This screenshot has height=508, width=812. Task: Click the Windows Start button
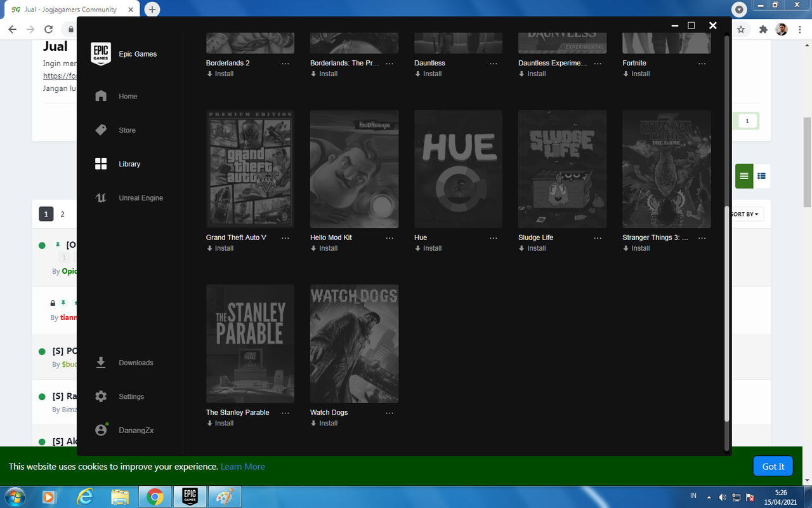[15, 496]
